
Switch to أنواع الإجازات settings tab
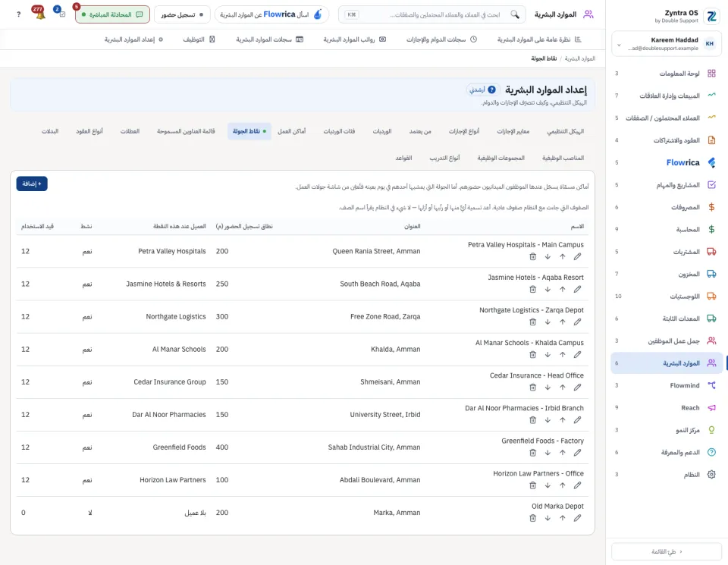[x=464, y=131]
